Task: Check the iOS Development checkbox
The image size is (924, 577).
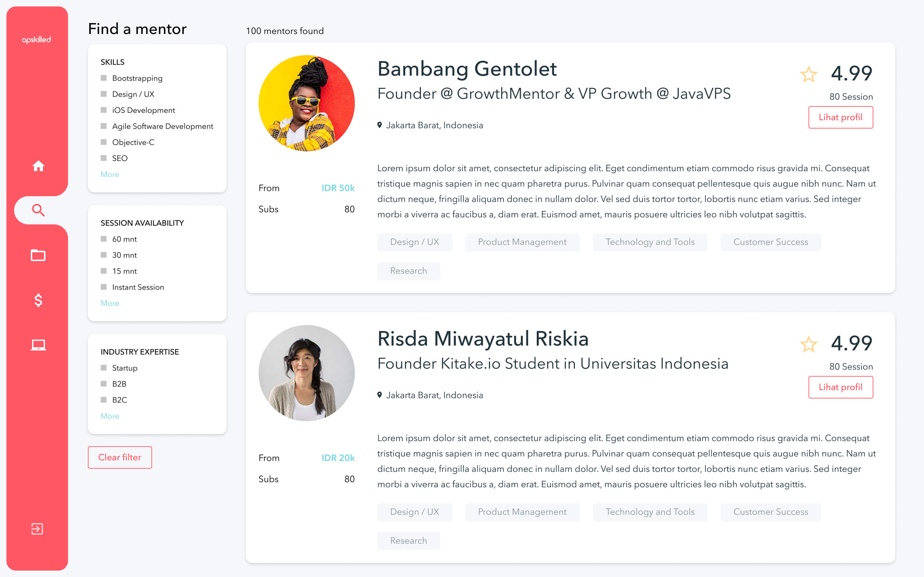Action: click(x=104, y=110)
